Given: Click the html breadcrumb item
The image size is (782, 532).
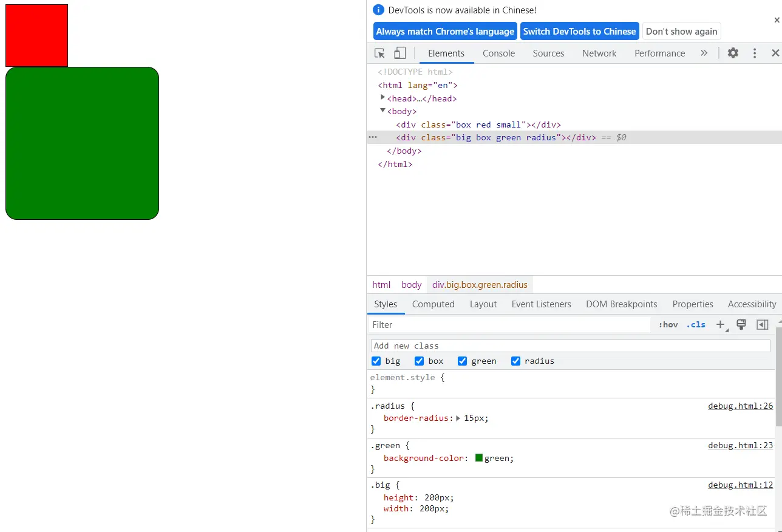Looking at the screenshot, I should pyautogui.click(x=381, y=285).
